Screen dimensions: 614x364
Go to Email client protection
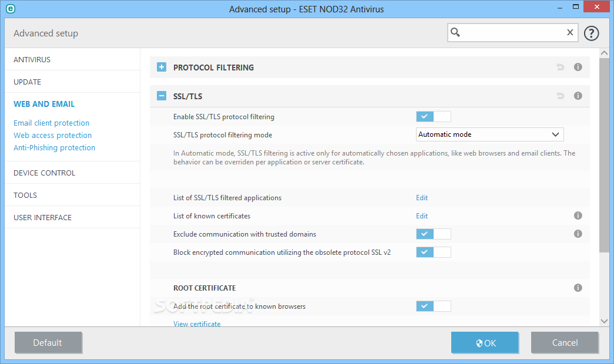[51, 123]
